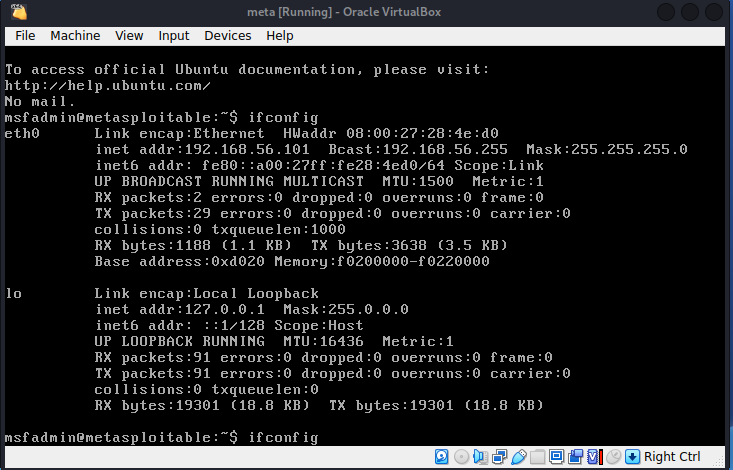Image resolution: width=733 pixels, height=470 pixels.
Task: Click the network adapters indicator icon
Action: (x=499, y=456)
